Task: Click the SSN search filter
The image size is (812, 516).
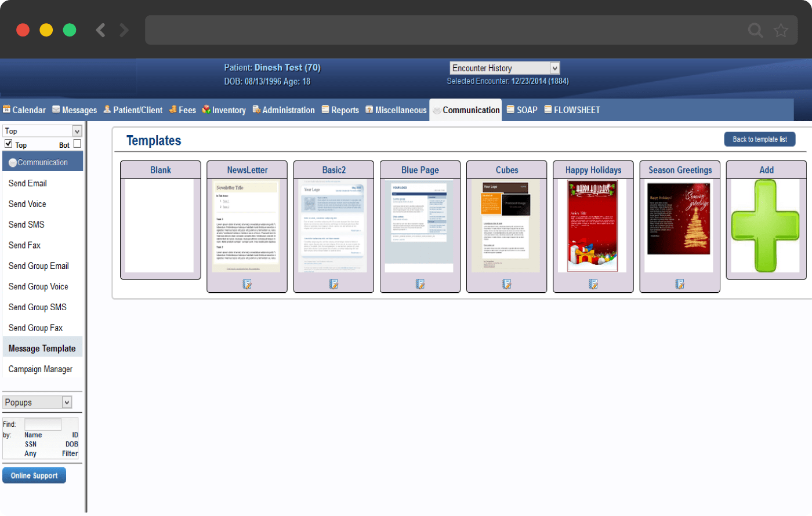Action: [31, 444]
